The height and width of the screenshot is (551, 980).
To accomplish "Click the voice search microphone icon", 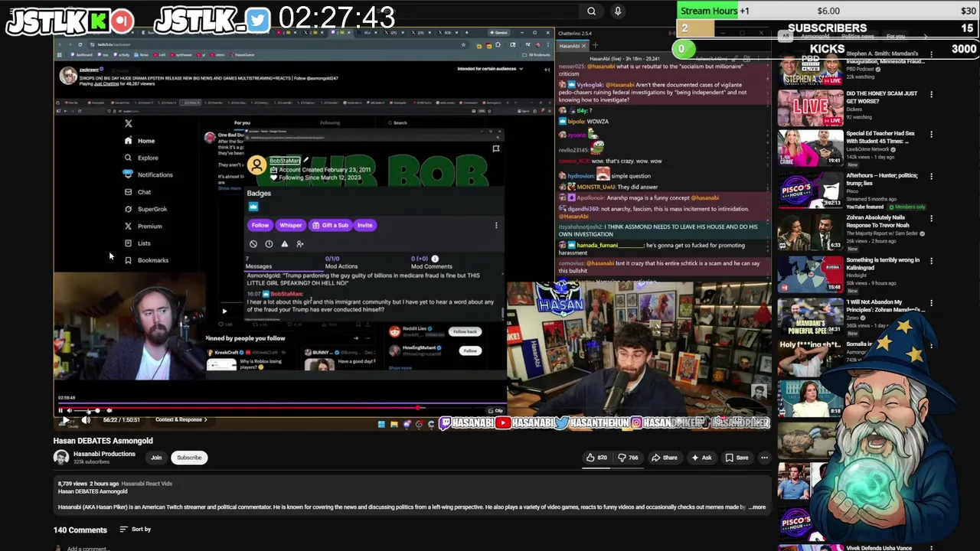I will (x=618, y=11).
